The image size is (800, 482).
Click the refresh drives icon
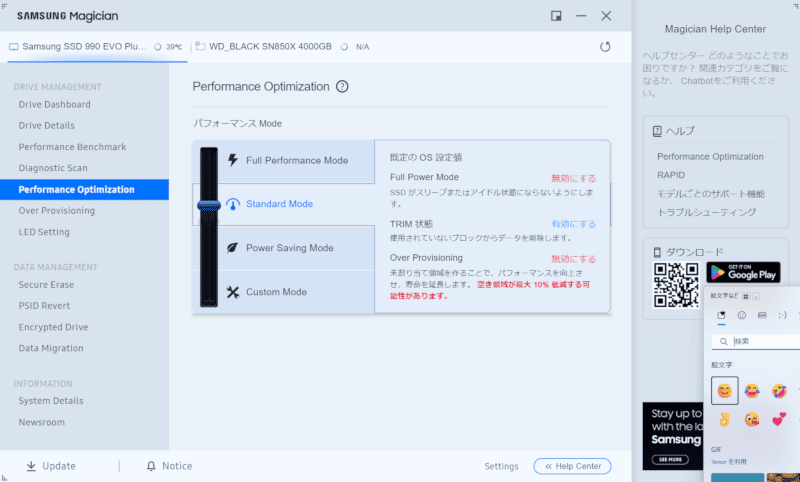[605, 46]
